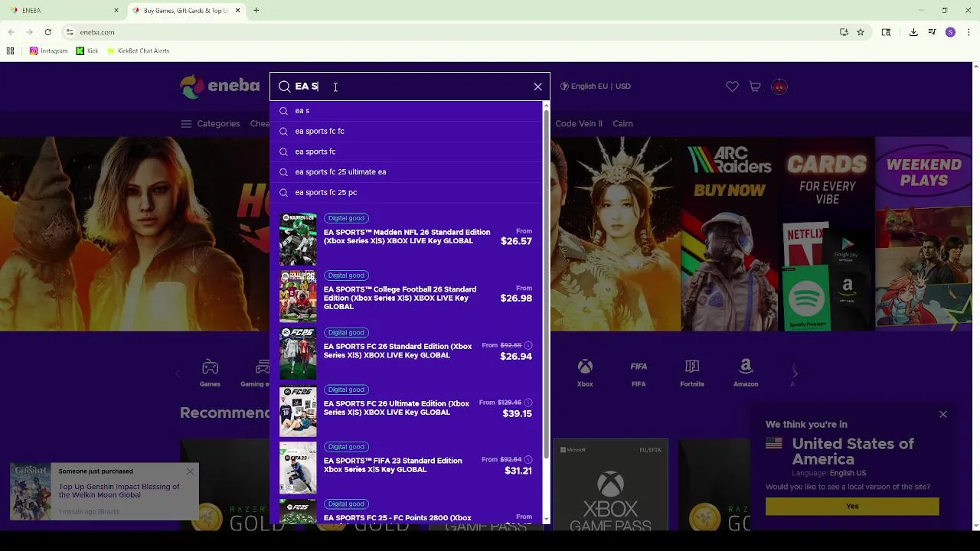Go back in browser history
Viewport: 980px width, 551px height.
pos(11,32)
